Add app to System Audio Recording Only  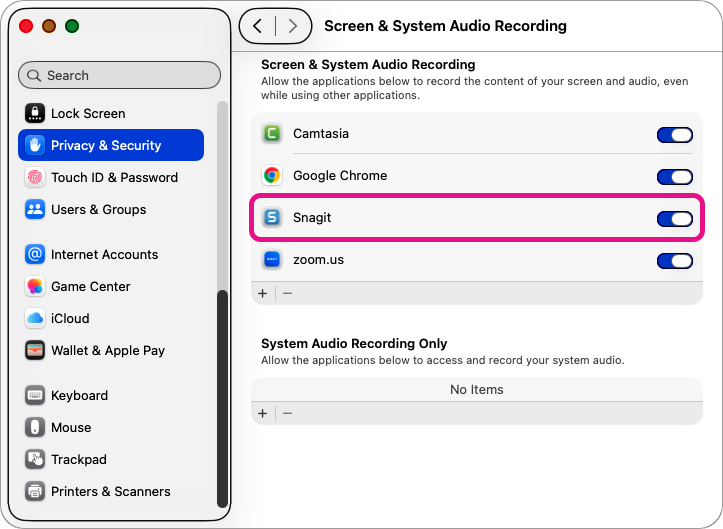coord(263,413)
